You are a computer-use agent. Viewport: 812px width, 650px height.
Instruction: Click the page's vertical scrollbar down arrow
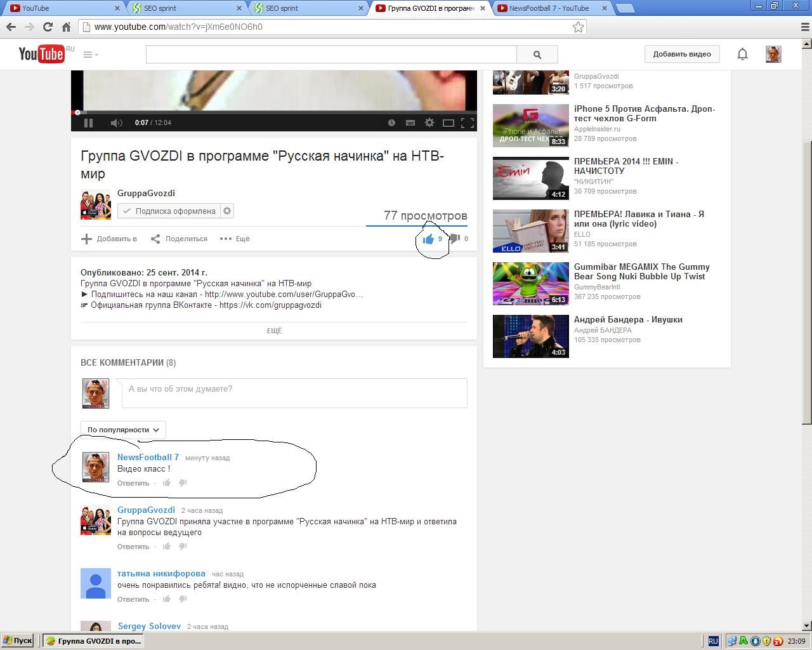click(x=807, y=626)
